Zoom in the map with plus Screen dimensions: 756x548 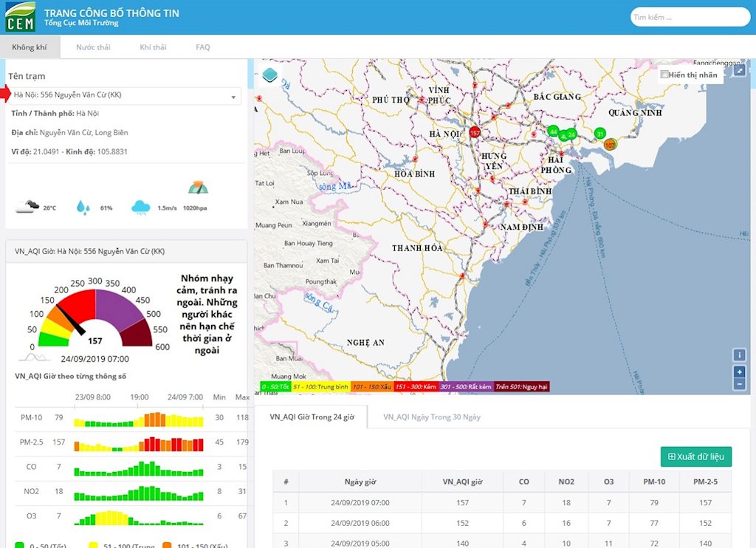point(739,371)
